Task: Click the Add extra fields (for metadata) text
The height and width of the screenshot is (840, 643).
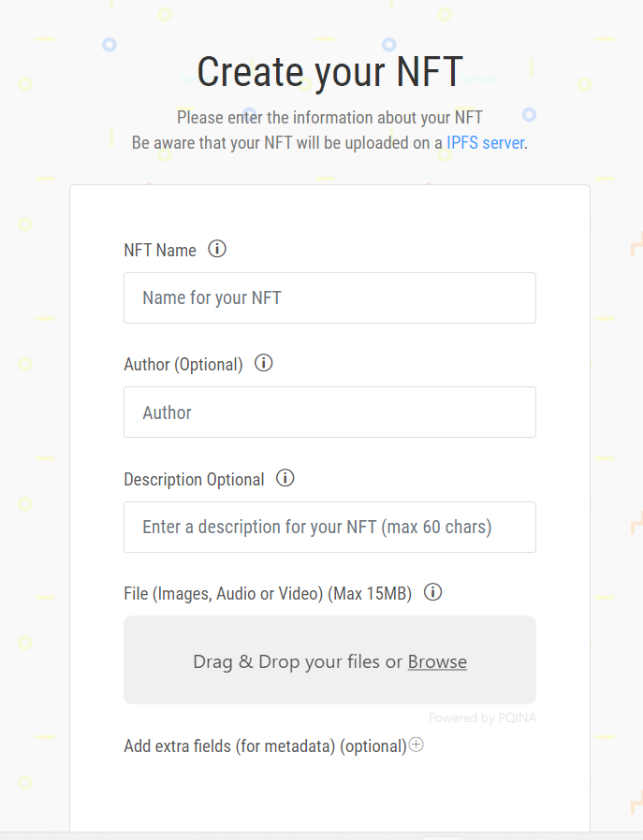Action: pyautogui.click(x=265, y=746)
